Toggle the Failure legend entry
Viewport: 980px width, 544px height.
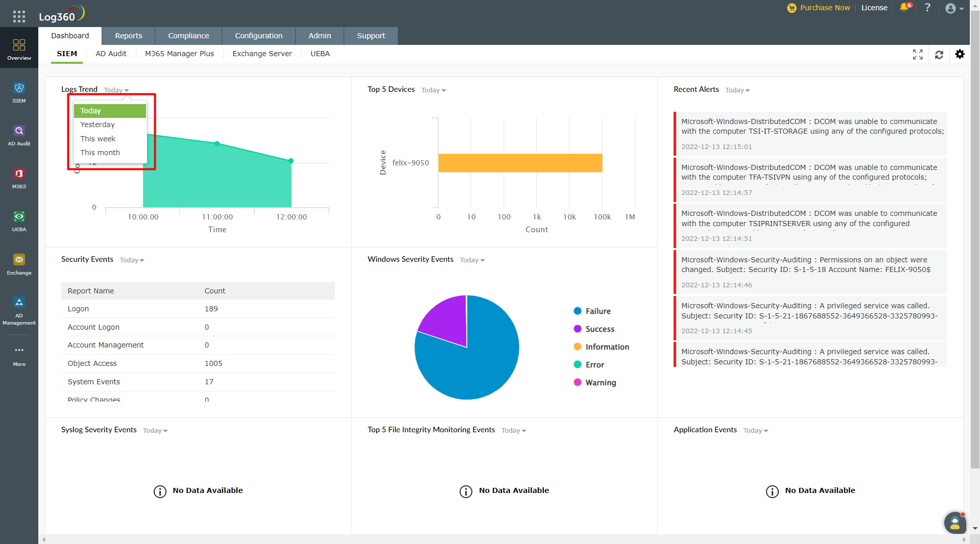pos(592,311)
